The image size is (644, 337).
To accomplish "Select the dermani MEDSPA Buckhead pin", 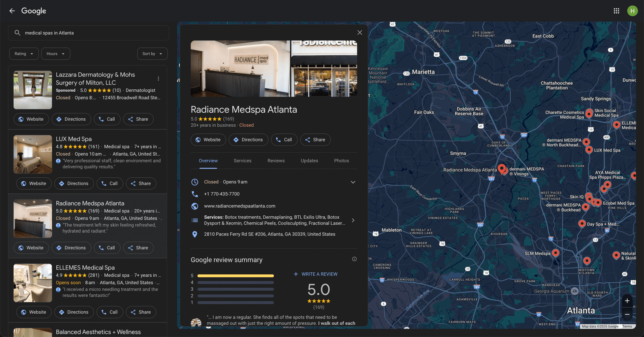I will 586,207.
